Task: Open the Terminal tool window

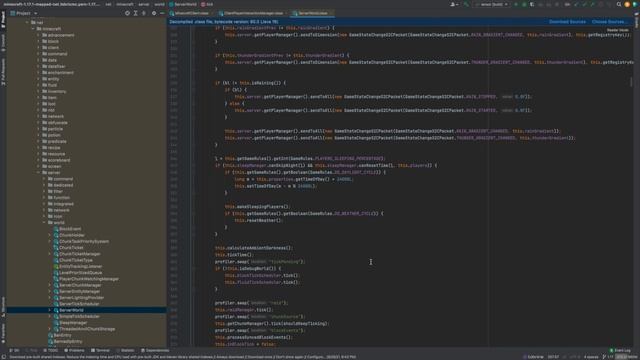Action: (100, 351)
